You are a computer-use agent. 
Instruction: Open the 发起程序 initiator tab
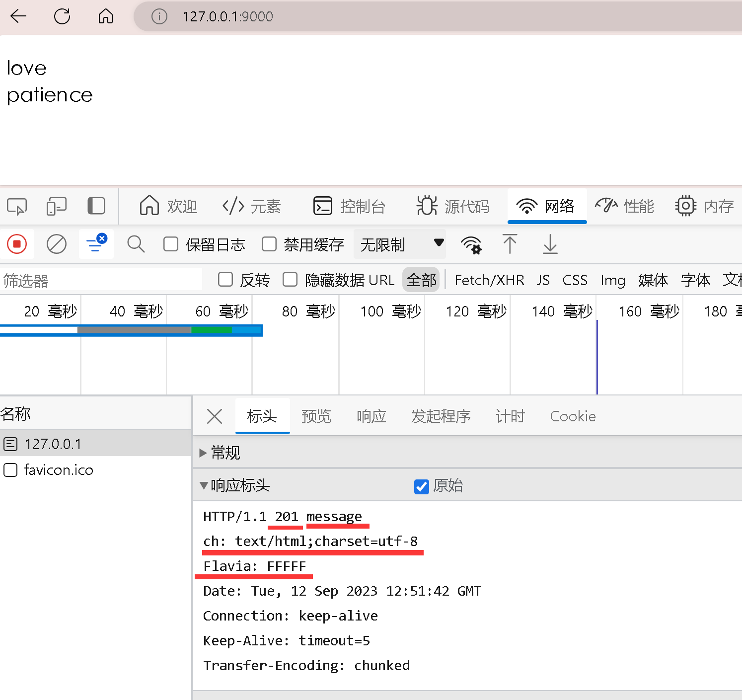(441, 416)
